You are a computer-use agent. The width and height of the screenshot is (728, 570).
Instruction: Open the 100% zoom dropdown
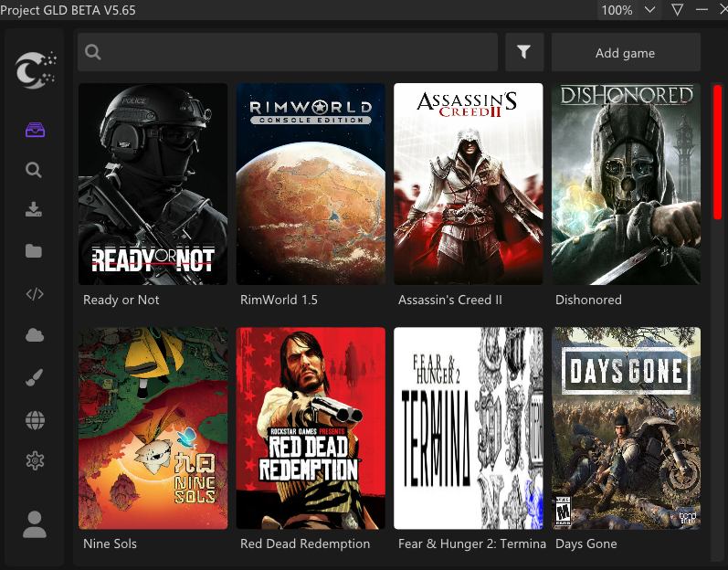(628, 10)
